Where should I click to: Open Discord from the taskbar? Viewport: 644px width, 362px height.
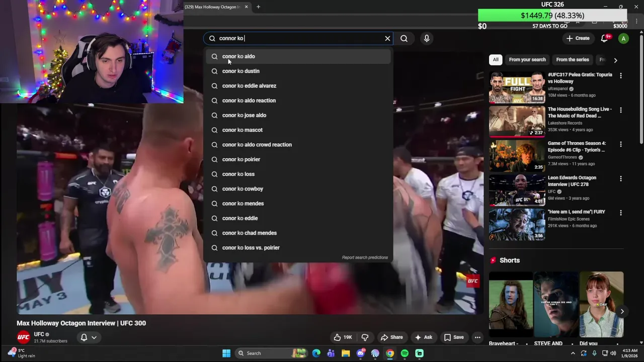360,353
